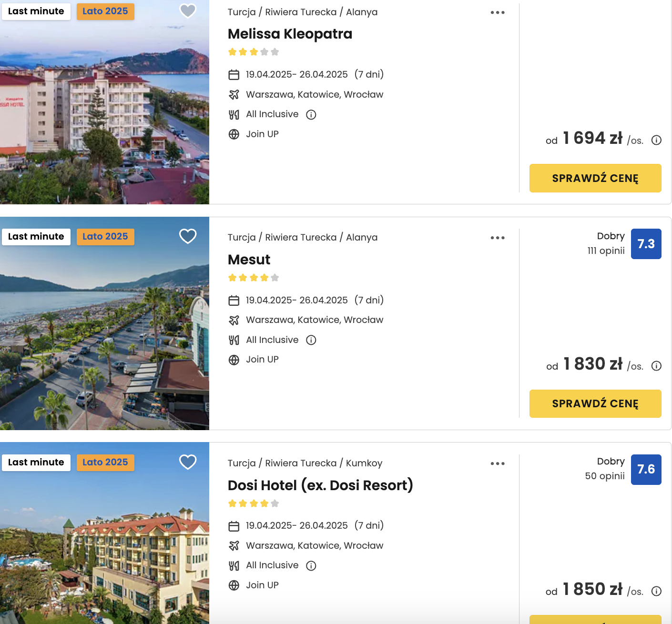Open three-dot options for Mesut offer
Image resolution: width=672 pixels, height=624 pixels.
(x=498, y=238)
